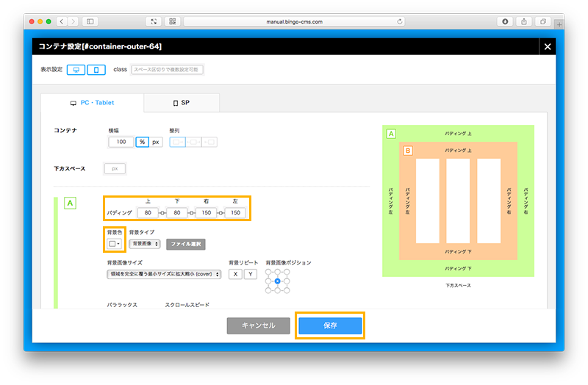Show all tabs in Safari
The height and width of the screenshot is (385, 588).
[542, 21]
